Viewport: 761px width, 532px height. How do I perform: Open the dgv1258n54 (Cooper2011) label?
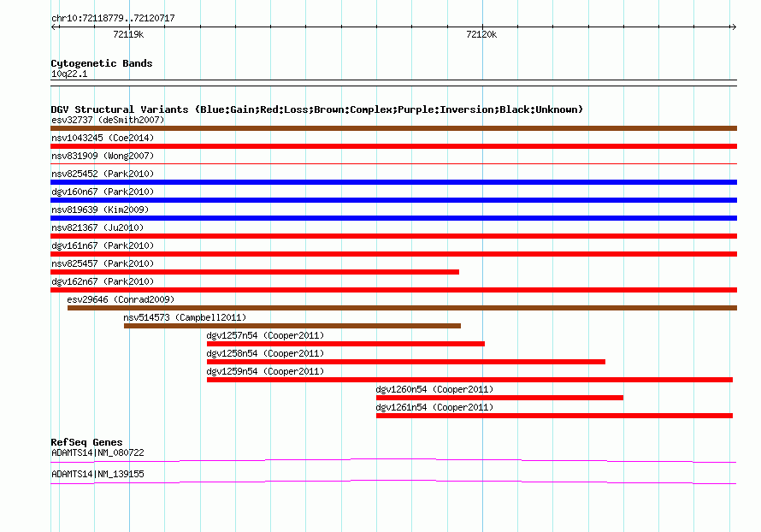tap(265, 353)
